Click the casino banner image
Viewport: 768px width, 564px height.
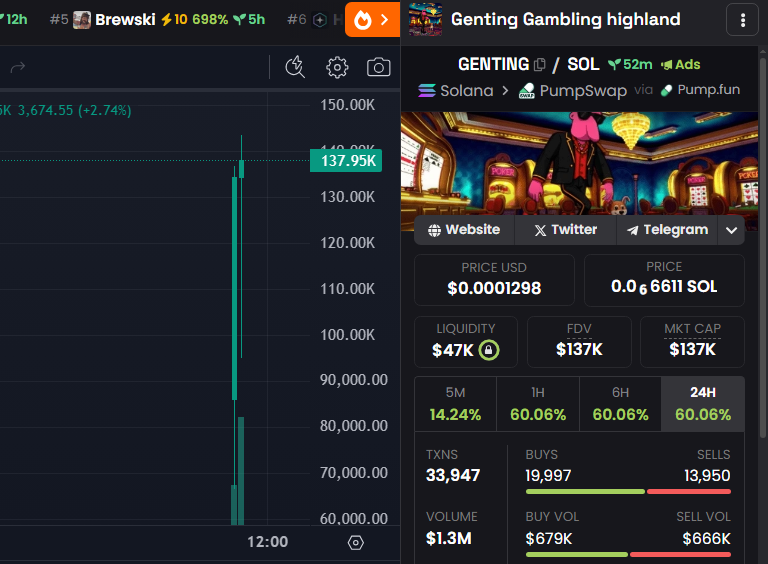pyautogui.click(x=579, y=163)
